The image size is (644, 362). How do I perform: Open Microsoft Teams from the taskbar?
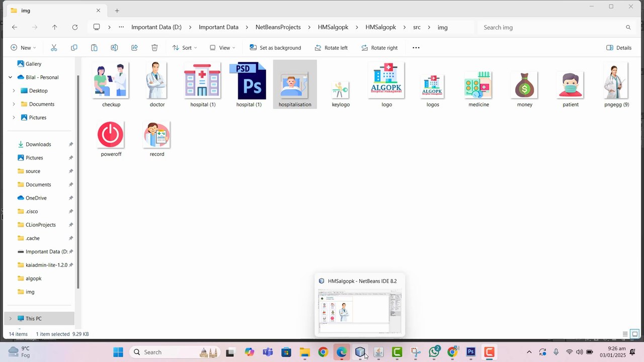tap(268, 352)
